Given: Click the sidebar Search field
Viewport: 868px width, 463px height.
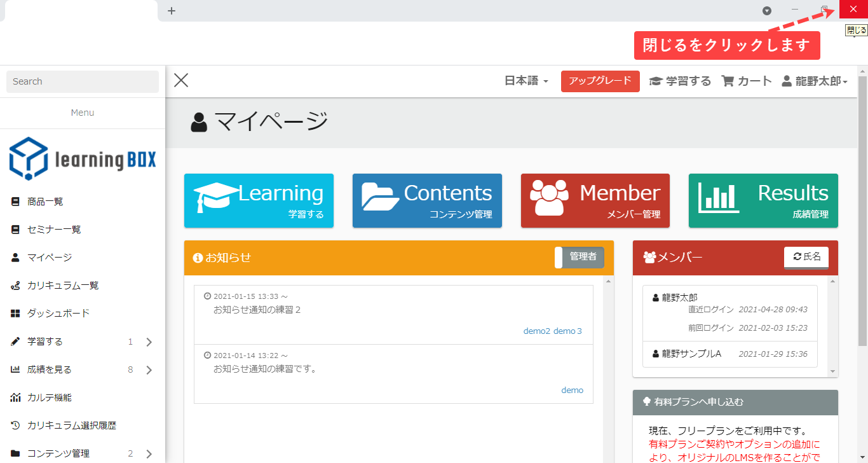Looking at the screenshot, I should point(83,81).
